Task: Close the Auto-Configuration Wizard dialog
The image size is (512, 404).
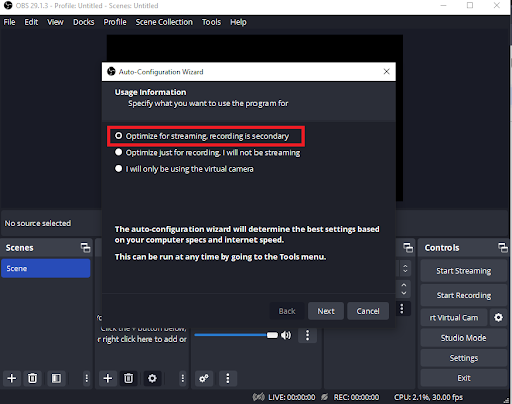Action: click(x=386, y=71)
